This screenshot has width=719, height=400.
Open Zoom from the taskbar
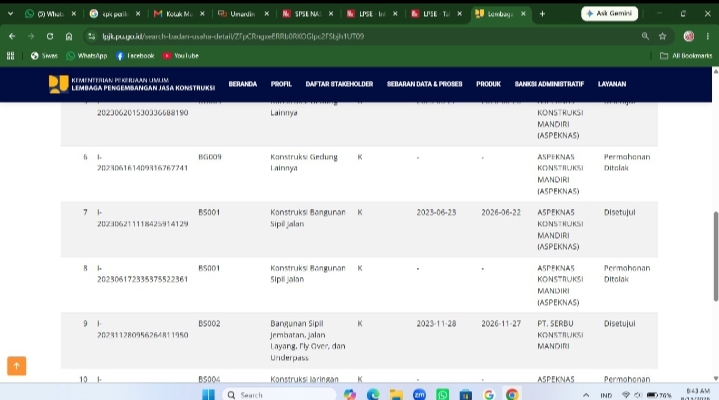[419, 394]
